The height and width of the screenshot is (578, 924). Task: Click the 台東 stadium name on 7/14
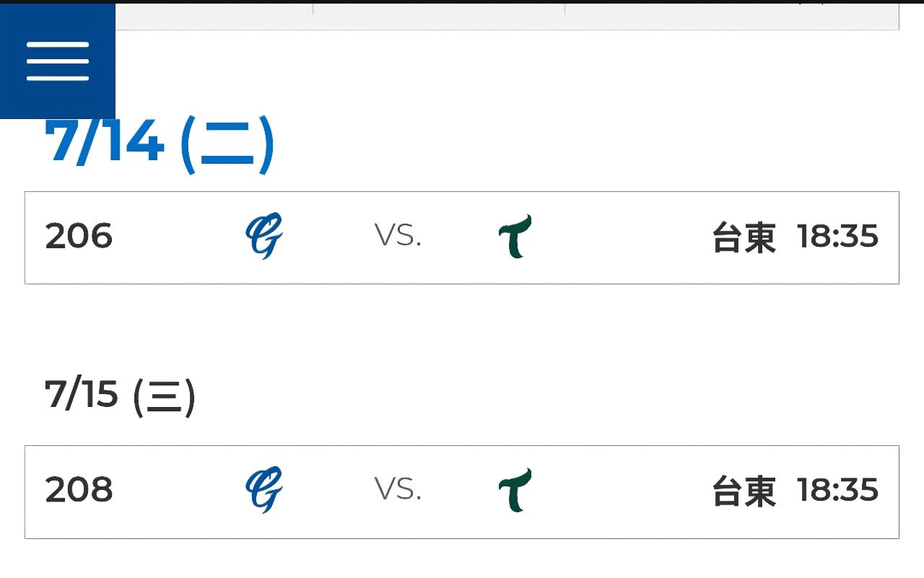point(744,237)
